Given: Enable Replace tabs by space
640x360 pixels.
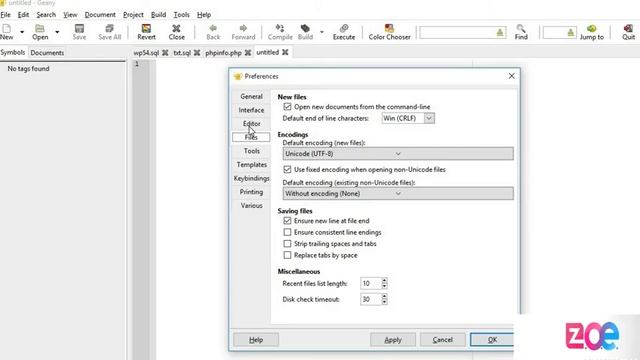Looking at the screenshot, I should [287, 255].
